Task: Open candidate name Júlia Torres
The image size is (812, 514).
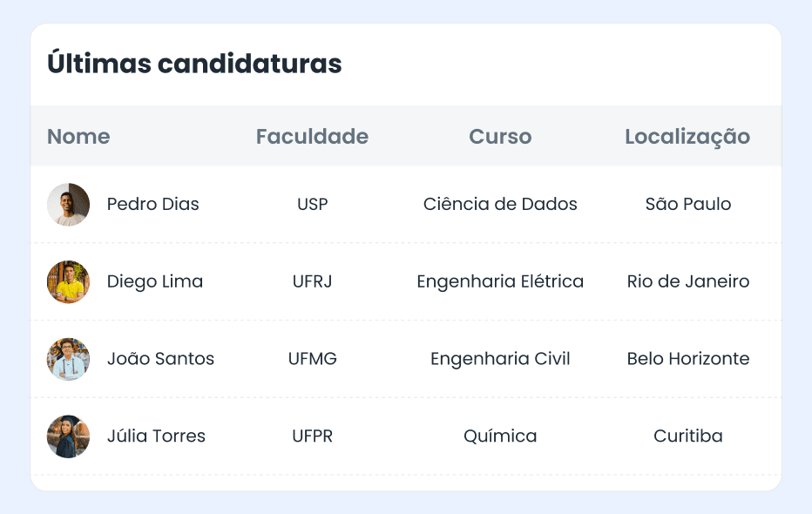Action: [x=156, y=436]
